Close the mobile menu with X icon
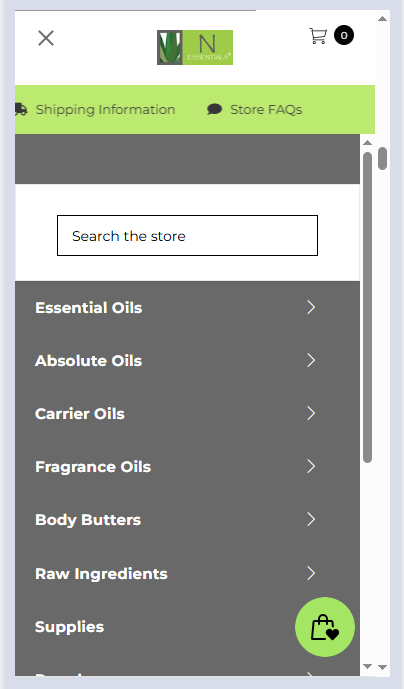 tap(46, 38)
